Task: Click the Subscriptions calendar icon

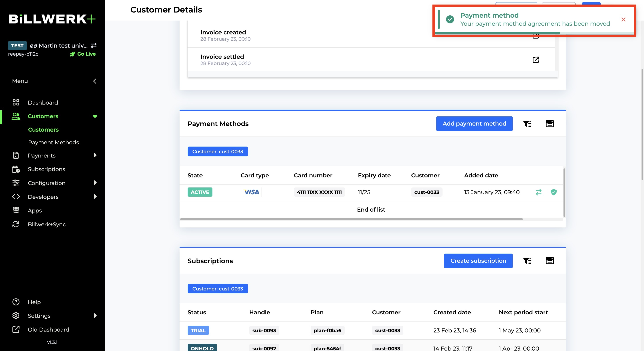Action: coord(16,169)
